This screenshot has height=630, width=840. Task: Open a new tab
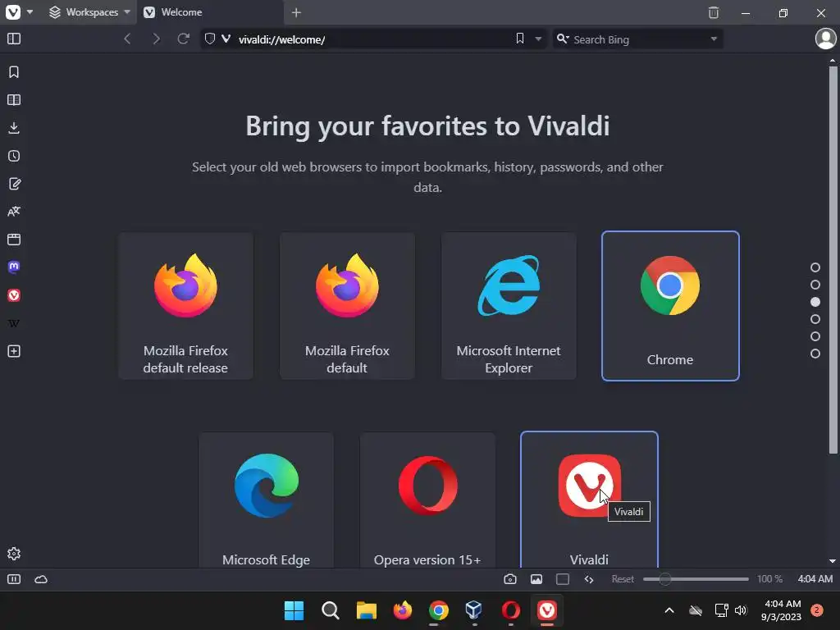(x=296, y=12)
